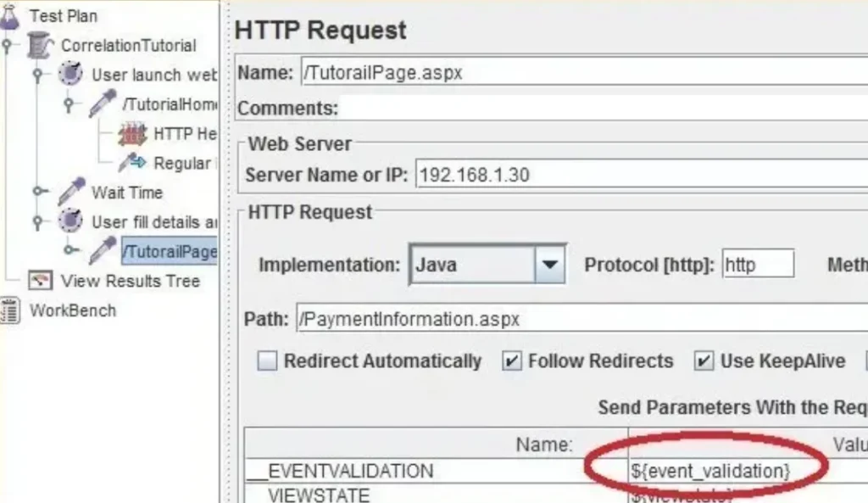The image size is (868, 503).
Task: Click the Regular Expression Extractor icon
Action: [132, 163]
